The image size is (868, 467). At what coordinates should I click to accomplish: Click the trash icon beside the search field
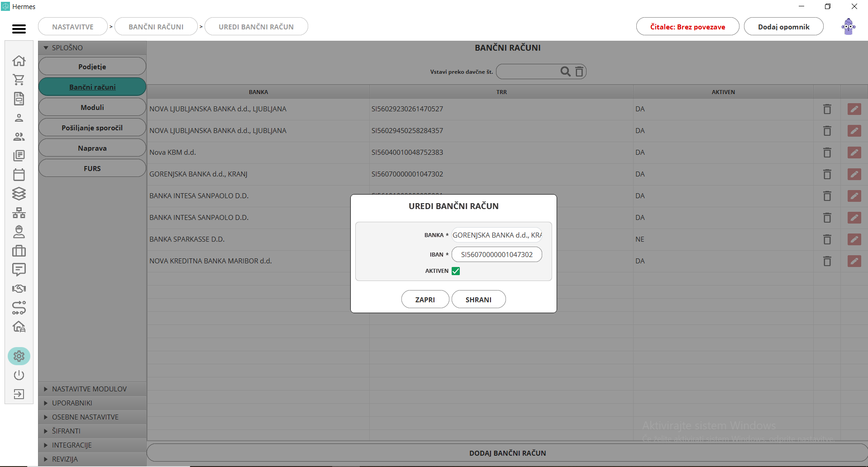coord(579,71)
